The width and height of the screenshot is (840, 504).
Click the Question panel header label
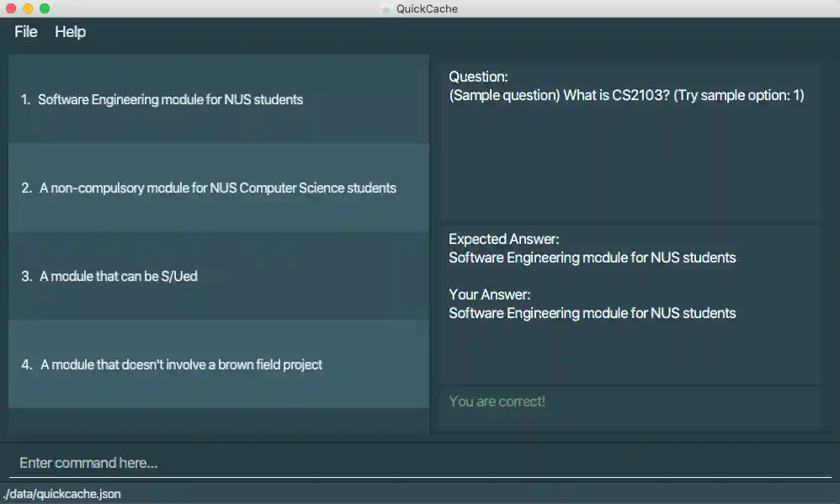478,77
